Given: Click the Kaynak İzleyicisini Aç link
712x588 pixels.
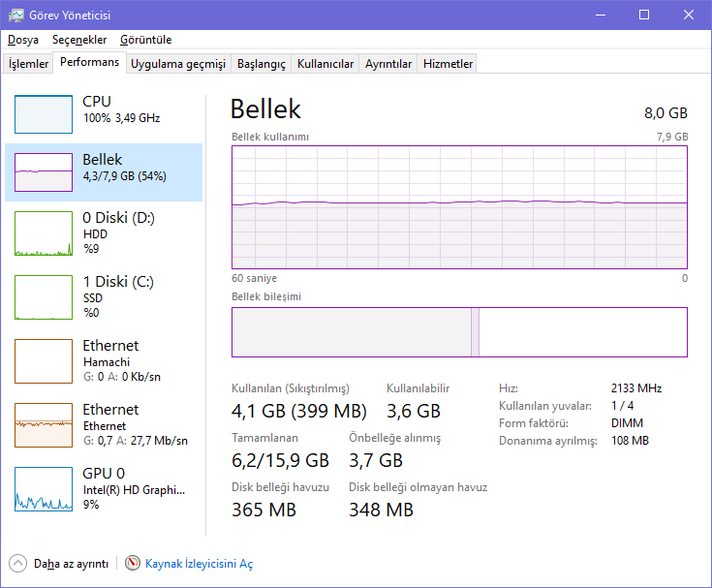Looking at the screenshot, I should 199,563.
